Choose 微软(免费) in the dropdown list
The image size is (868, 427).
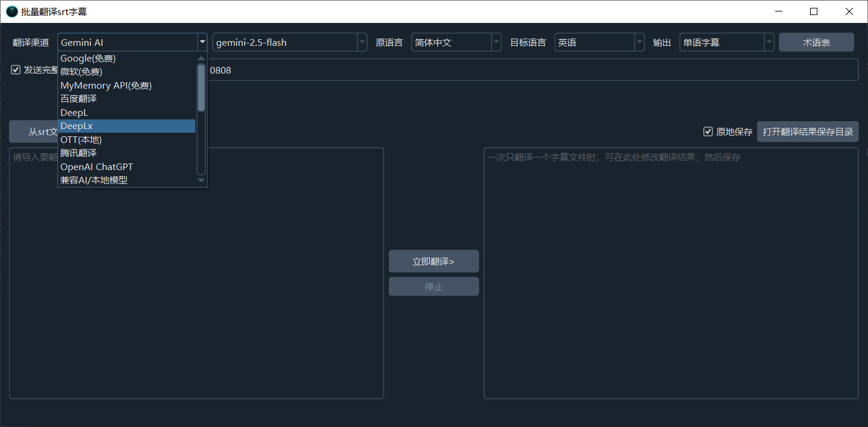coord(81,72)
